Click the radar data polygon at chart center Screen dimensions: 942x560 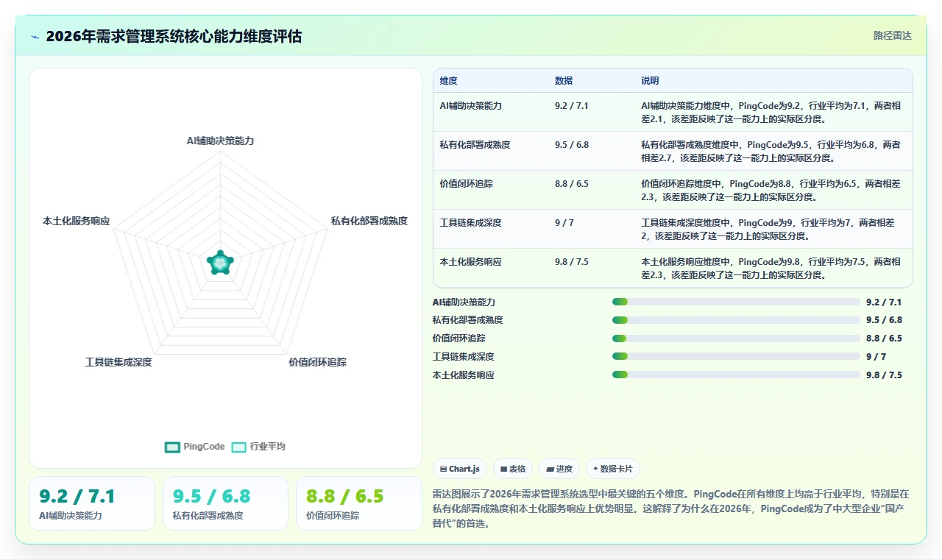[220, 262]
